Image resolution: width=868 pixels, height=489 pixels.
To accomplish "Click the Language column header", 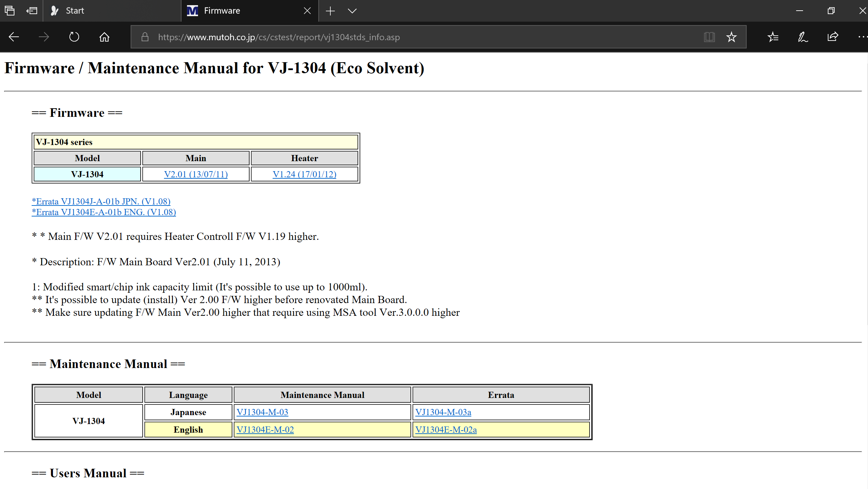I will pos(188,395).
